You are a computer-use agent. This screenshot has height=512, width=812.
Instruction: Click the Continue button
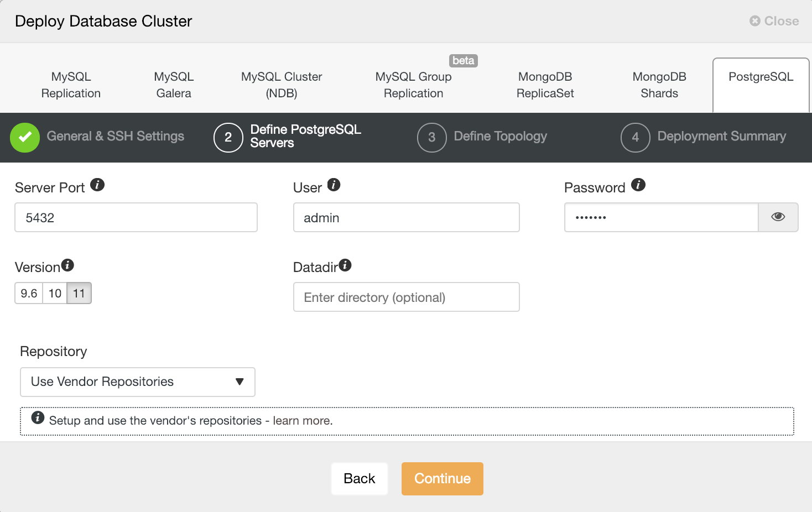tap(443, 479)
